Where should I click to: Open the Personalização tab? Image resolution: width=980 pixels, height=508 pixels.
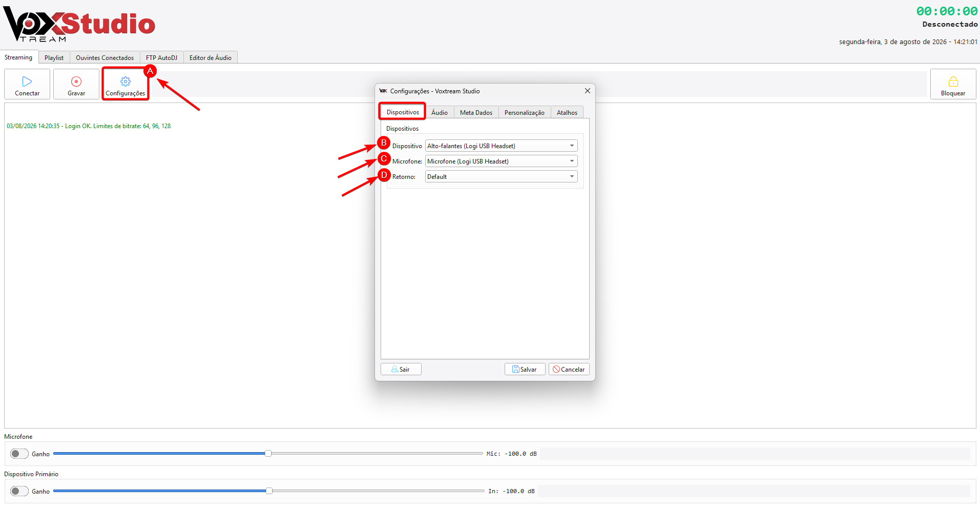[525, 113]
